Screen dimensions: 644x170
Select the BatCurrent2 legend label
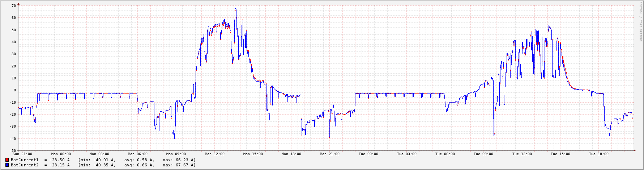25,165
